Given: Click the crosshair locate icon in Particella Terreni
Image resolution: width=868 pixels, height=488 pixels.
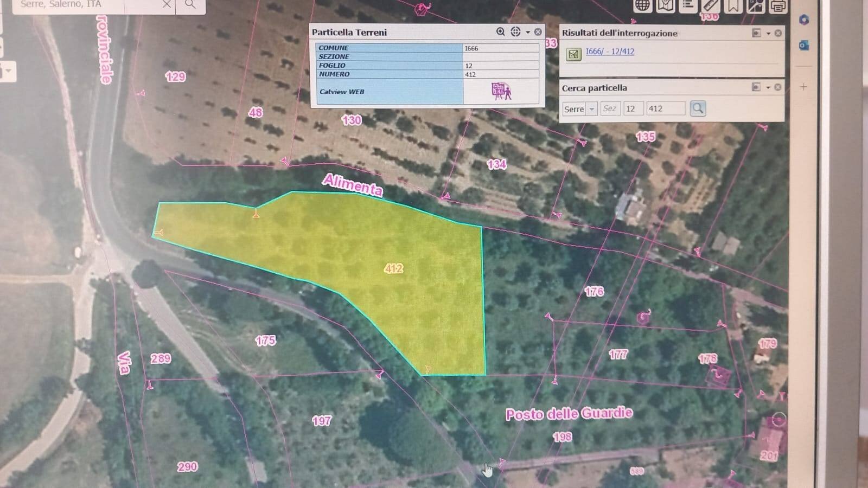Looking at the screenshot, I should [x=515, y=32].
